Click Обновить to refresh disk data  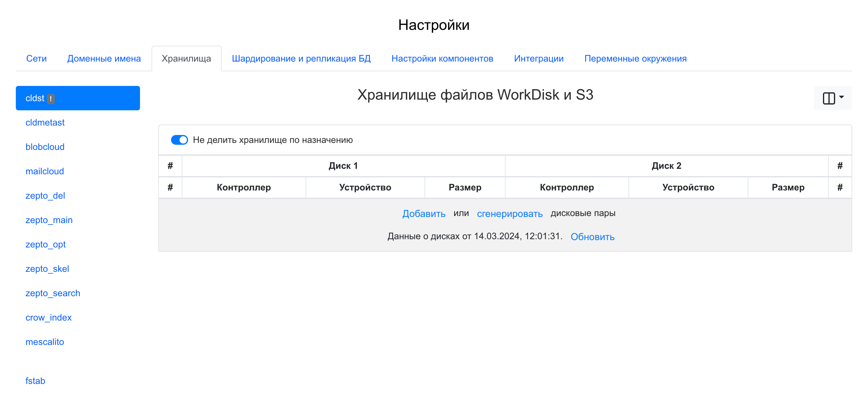pos(592,237)
